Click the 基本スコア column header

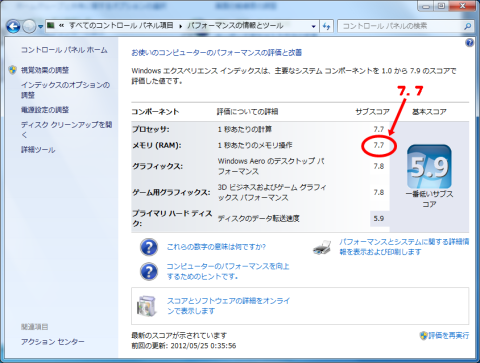[429, 112]
